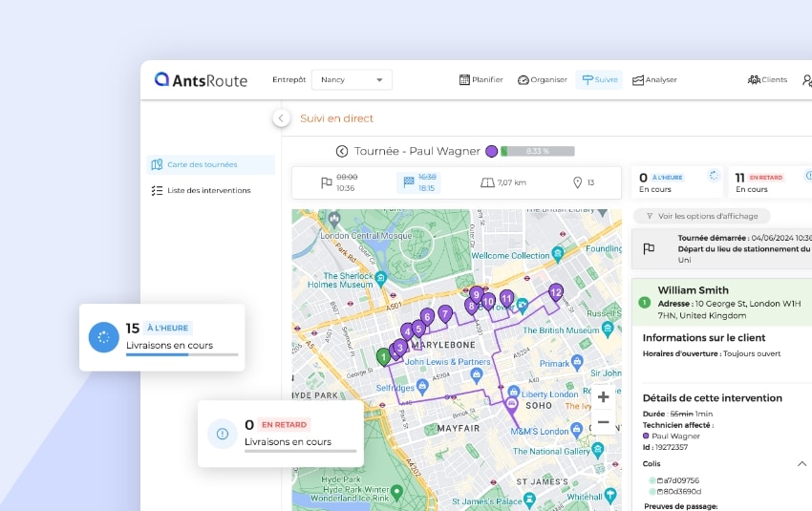Open Liste des interventions
The image size is (812, 511).
tap(208, 190)
